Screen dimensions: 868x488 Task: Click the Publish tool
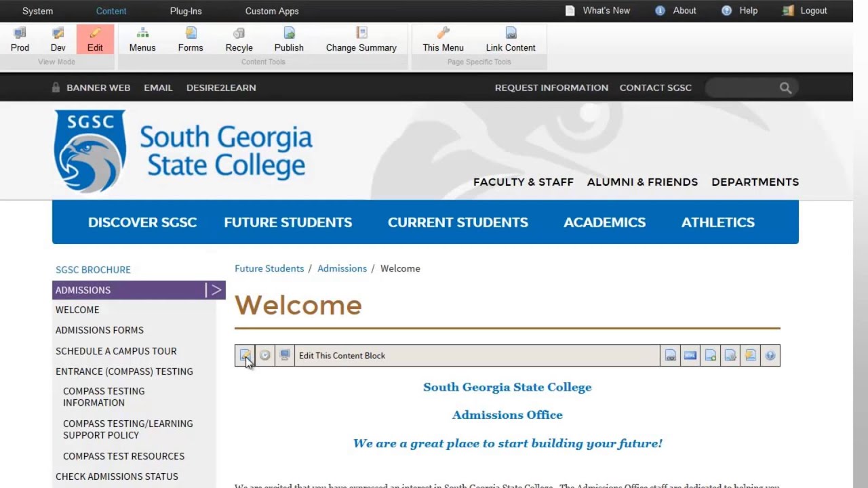(x=289, y=40)
